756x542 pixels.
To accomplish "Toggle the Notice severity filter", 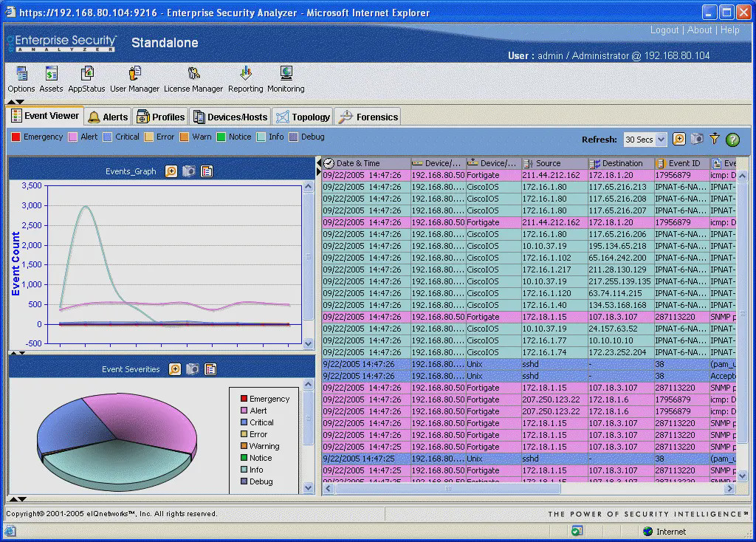I will pyautogui.click(x=221, y=137).
